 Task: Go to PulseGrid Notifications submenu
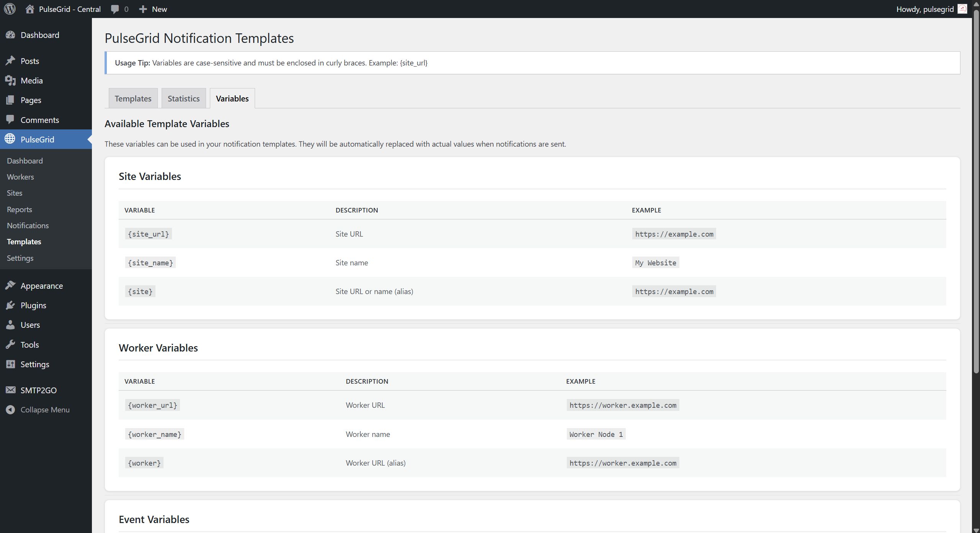tap(28, 226)
